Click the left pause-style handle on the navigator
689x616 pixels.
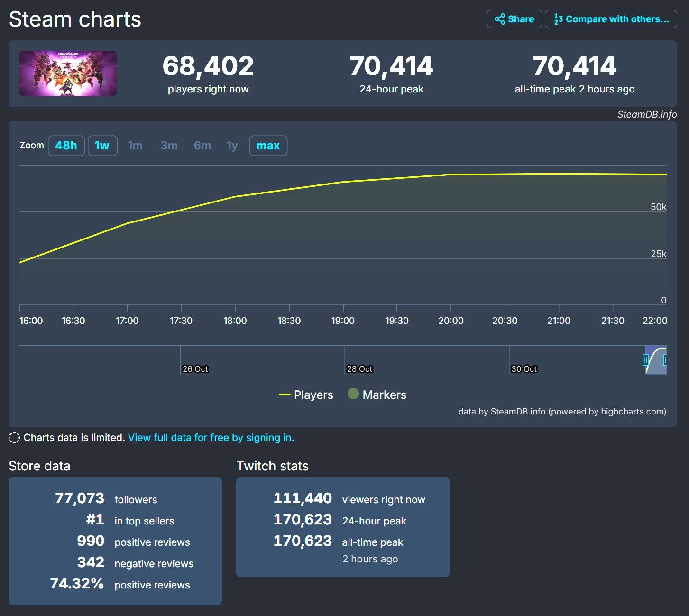click(646, 360)
